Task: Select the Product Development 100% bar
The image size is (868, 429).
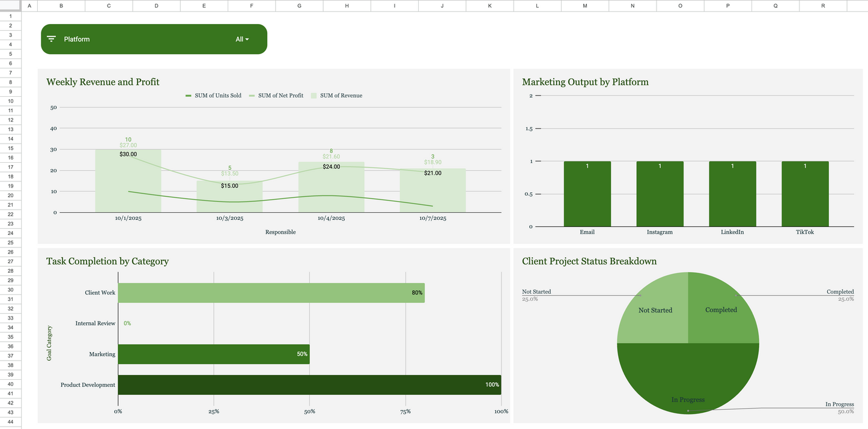Action: [x=309, y=385]
